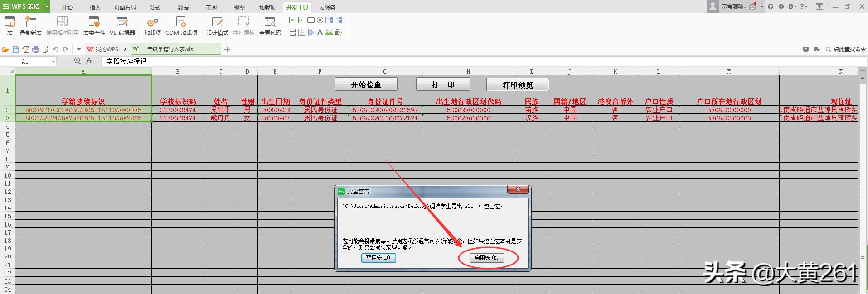
Task: Insert a text box (abl) control
Action: pyautogui.click(x=302, y=20)
